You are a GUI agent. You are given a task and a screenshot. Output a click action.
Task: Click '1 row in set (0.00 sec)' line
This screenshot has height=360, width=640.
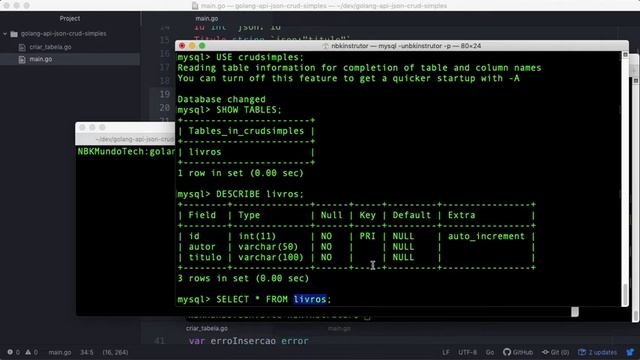[x=240, y=173]
